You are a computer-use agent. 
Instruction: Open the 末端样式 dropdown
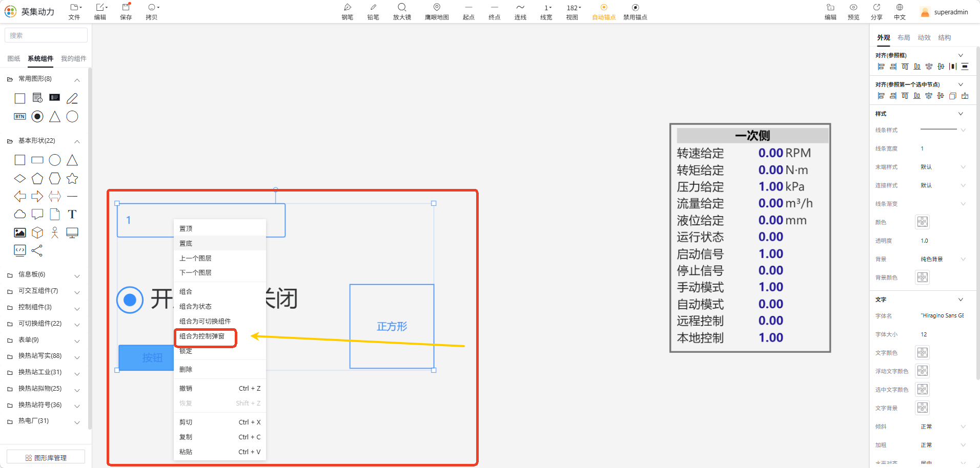point(943,167)
